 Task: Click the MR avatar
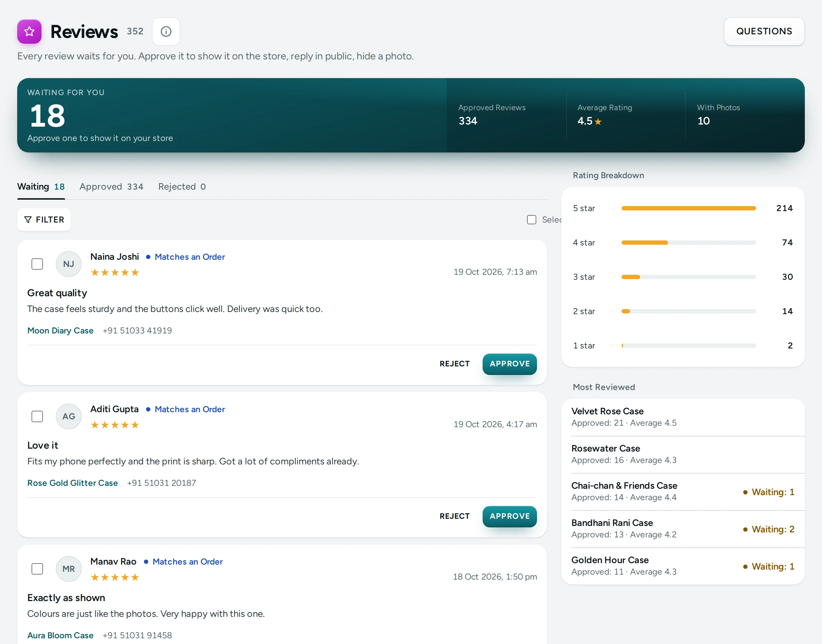coord(69,569)
